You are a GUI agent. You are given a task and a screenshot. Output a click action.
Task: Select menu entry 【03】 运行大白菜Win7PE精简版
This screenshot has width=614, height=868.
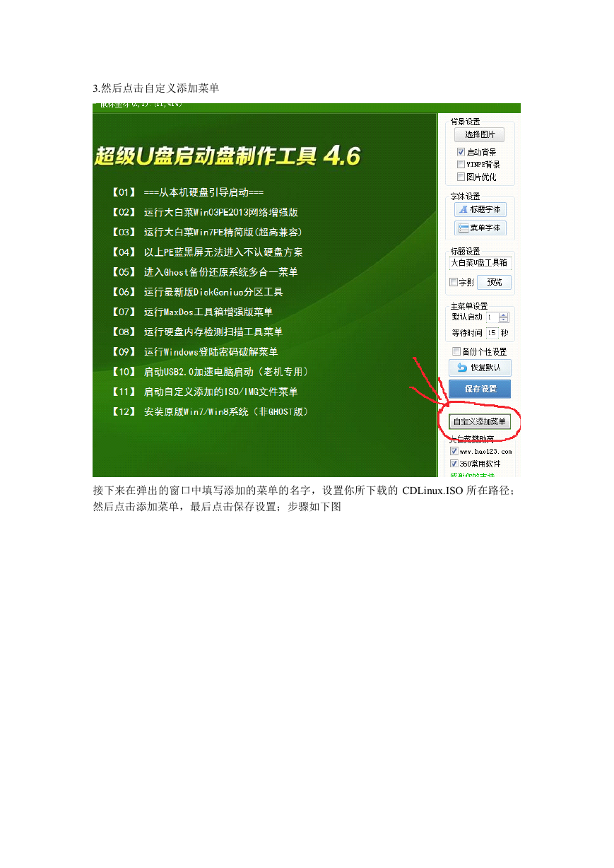point(206,232)
